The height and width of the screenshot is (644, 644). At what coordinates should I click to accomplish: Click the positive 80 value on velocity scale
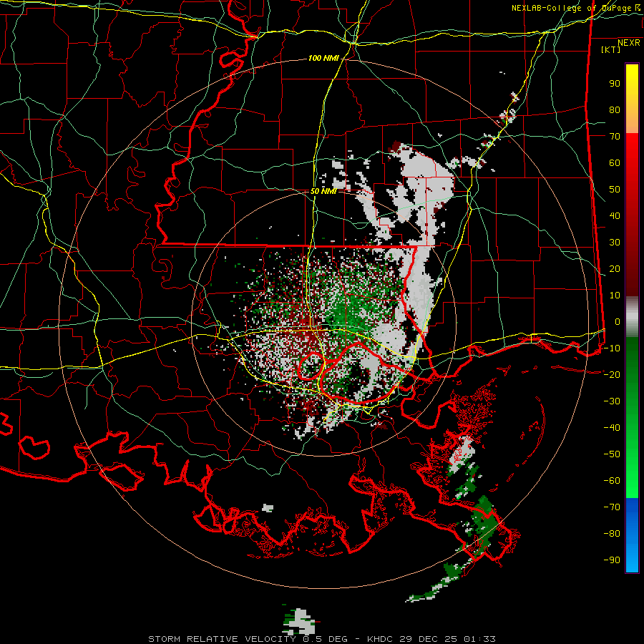[615, 109]
